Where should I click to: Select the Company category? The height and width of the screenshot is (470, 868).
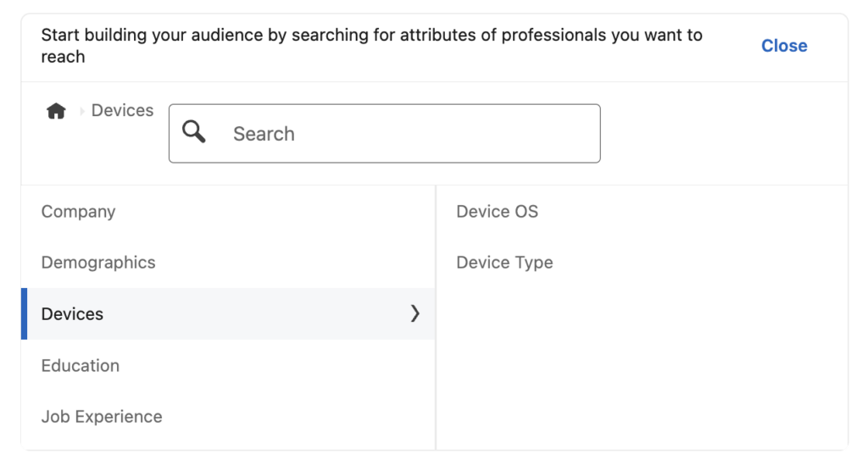[228, 211]
